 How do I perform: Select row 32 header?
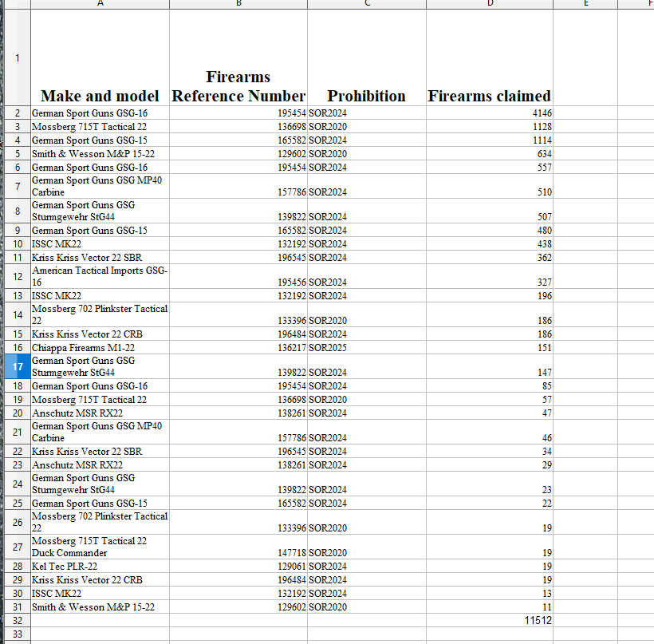[x=18, y=620]
